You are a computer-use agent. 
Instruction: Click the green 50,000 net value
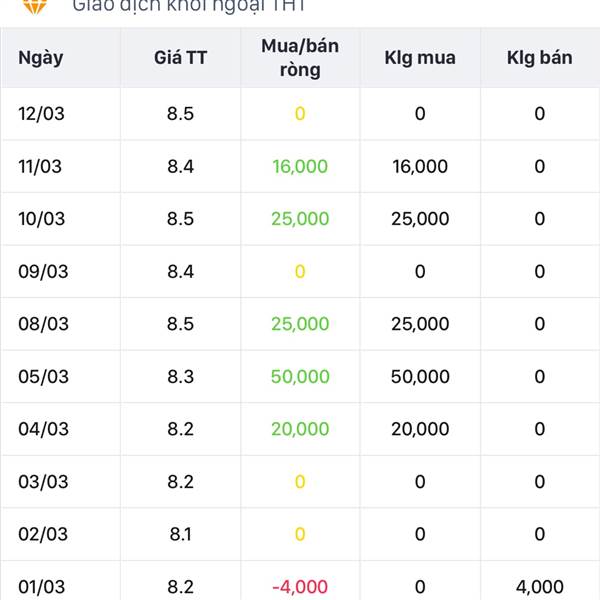point(300,377)
